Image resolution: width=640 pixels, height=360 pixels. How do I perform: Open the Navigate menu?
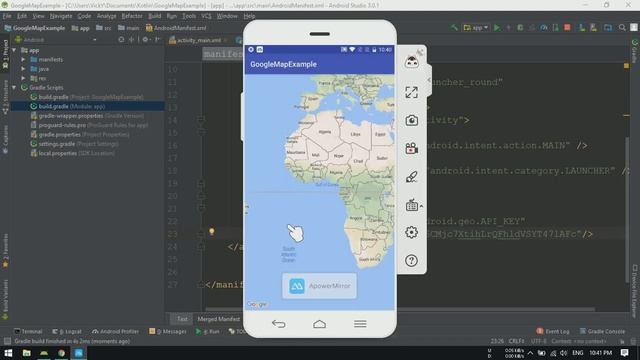click(x=61, y=16)
